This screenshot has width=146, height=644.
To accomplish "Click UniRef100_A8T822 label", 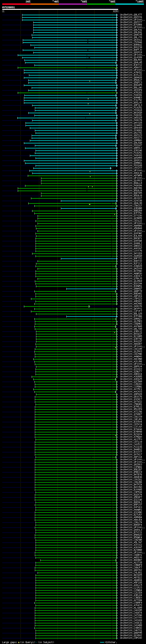I will coord(131,578).
